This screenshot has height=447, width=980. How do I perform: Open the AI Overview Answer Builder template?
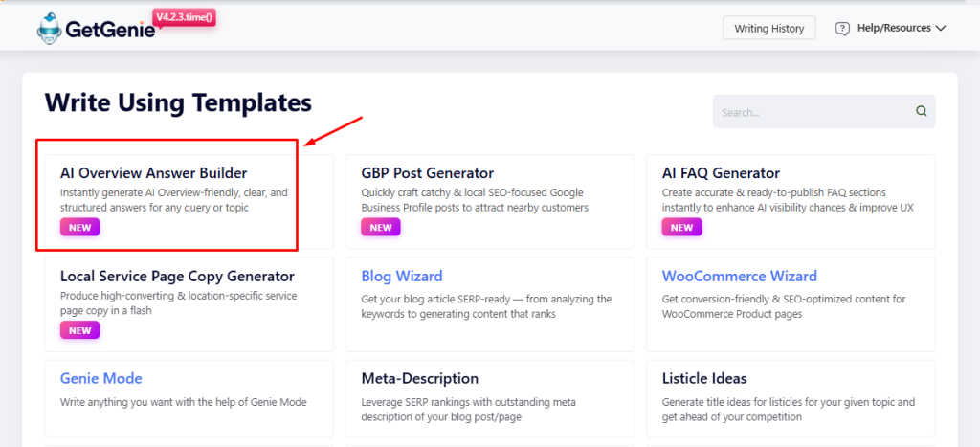(153, 173)
